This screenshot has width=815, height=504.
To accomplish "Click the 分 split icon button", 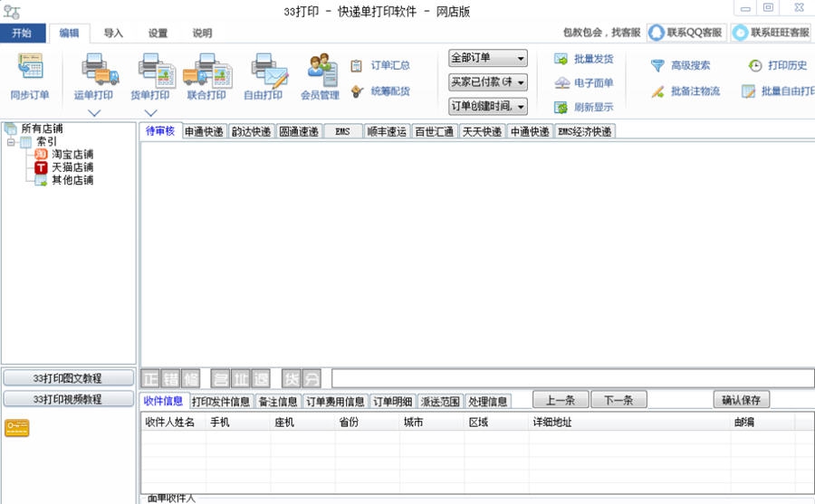I will pyautogui.click(x=312, y=379).
